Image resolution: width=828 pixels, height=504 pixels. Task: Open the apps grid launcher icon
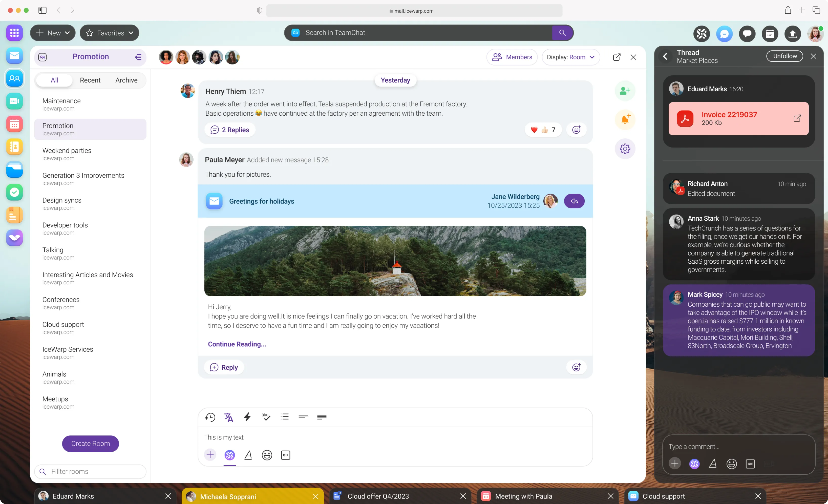[14, 33]
